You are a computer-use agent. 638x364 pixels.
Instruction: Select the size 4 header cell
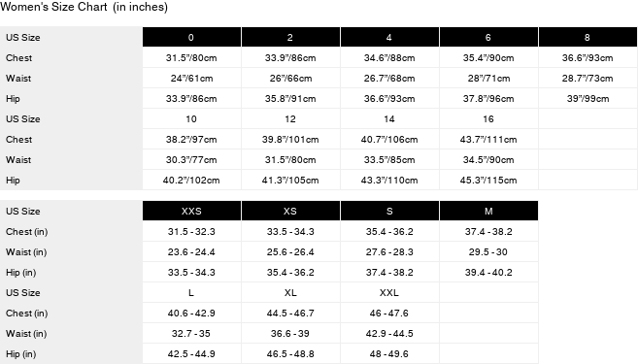tap(389, 37)
